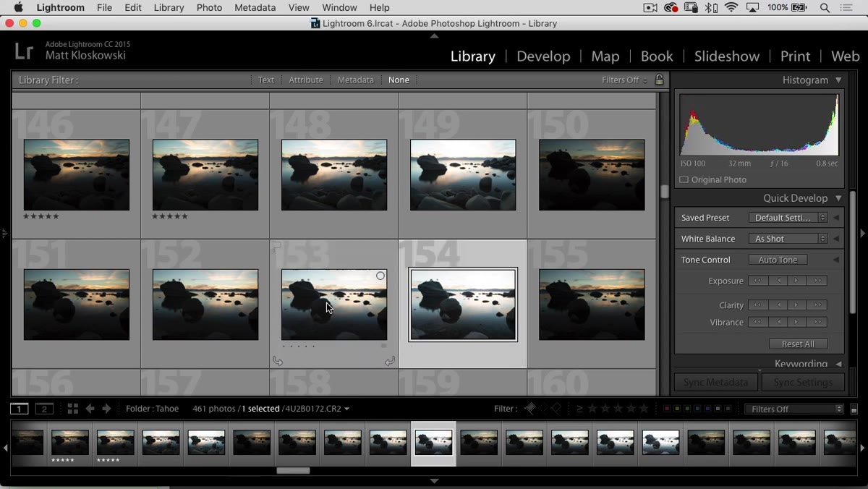Go back with the left arrow beside Folder : Tahoe
Image resolution: width=868 pixels, height=489 pixels.
(x=90, y=409)
